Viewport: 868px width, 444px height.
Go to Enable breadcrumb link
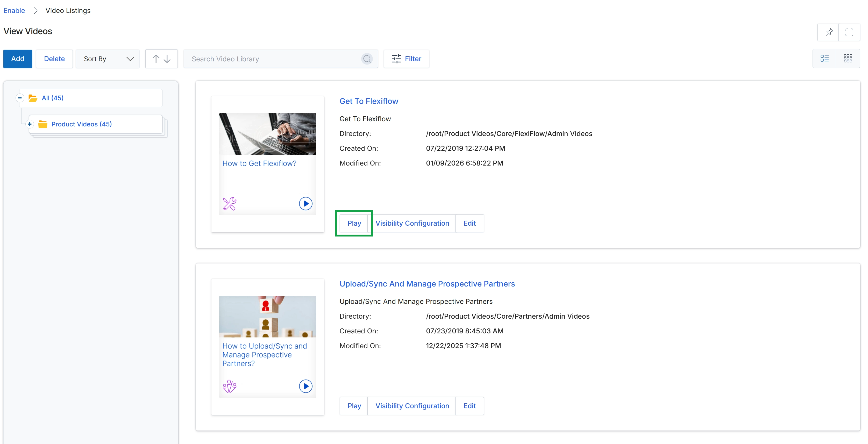[14, 10]
